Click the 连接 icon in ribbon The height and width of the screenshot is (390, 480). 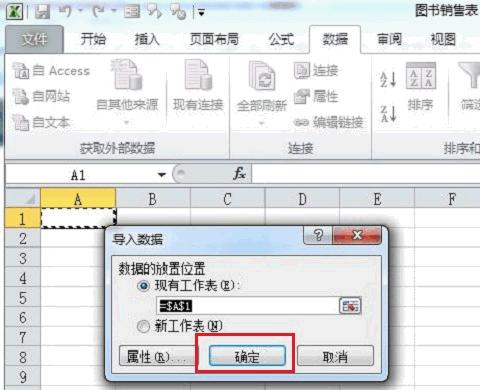(x=302, y=70)
